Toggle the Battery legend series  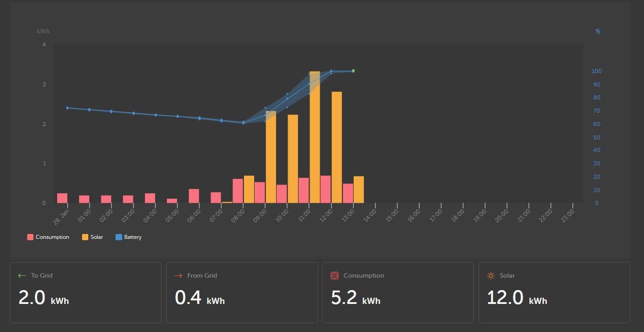(x=128, y=237)
